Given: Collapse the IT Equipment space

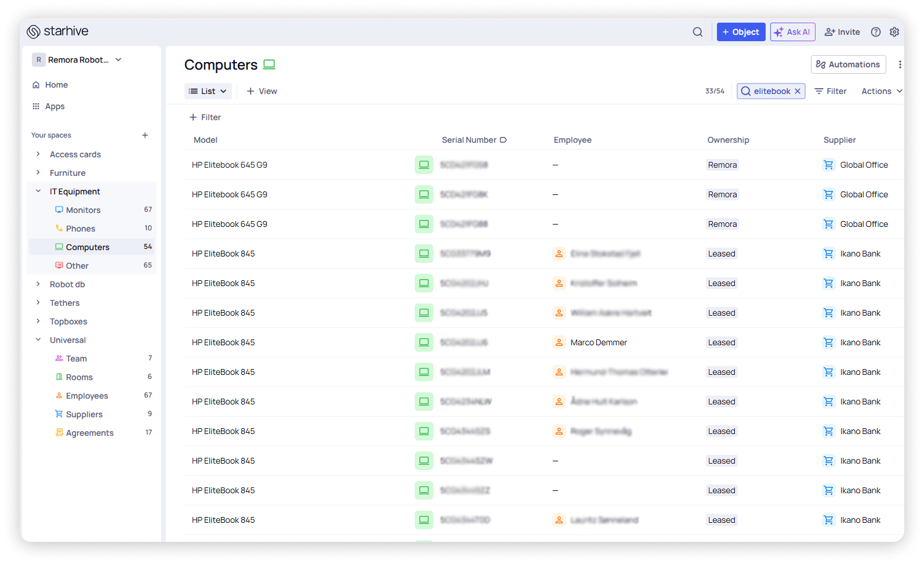Looking at the screenshot, I should (x=38, y=191).
